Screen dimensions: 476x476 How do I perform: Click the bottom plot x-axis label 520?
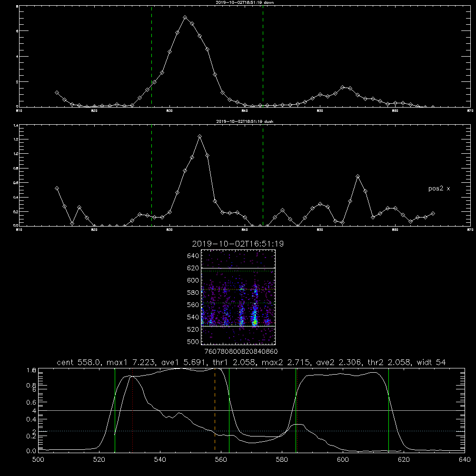(99, 460)
